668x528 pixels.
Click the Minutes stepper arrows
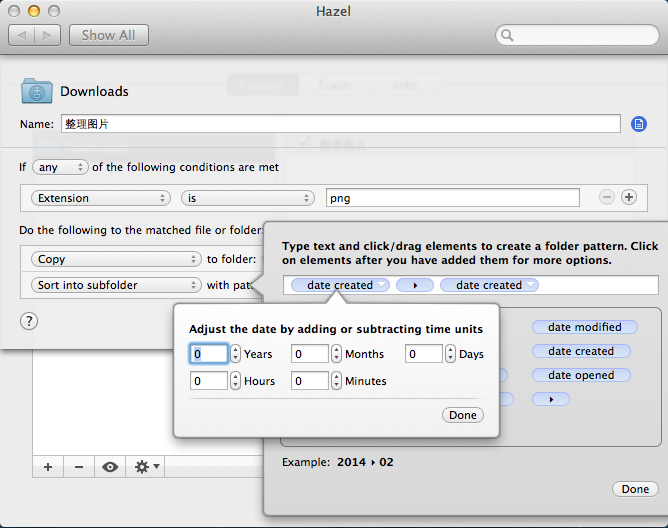[337, 381]
